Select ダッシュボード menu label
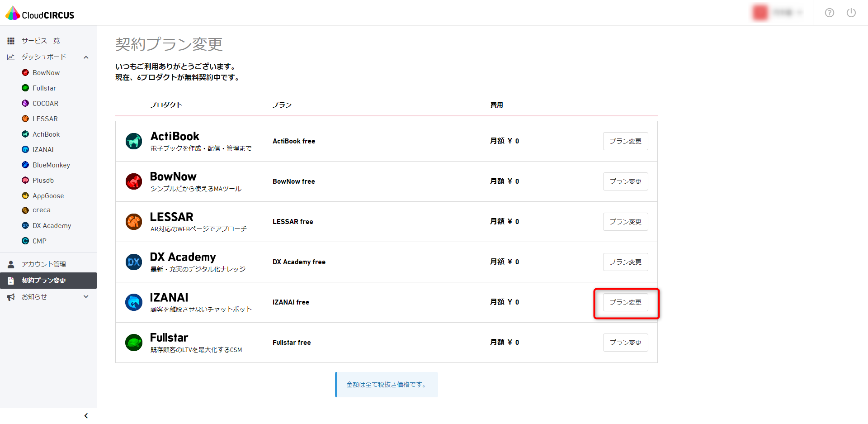The height and width of the screenshot is (424, 868). (x=44, y=57)
